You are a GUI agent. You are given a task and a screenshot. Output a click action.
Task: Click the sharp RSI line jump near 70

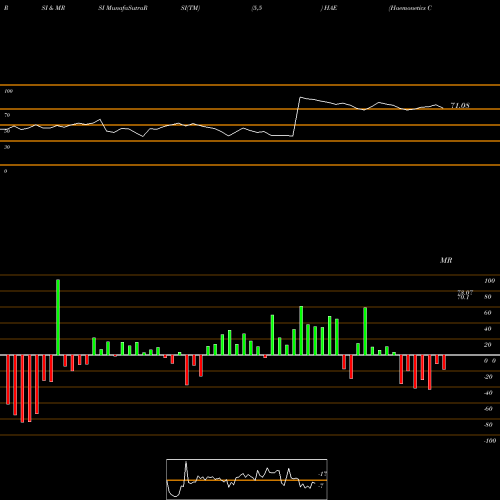[x=296, y=117]
